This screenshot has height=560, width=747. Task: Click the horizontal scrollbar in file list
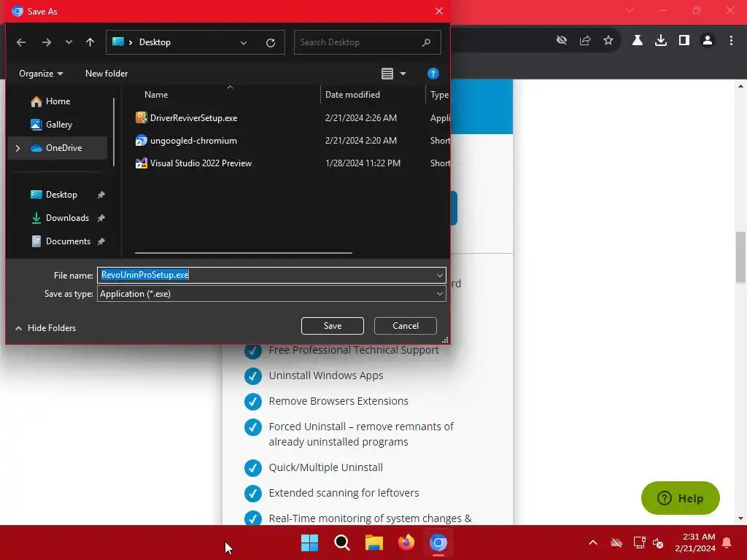tap(244, 253)
